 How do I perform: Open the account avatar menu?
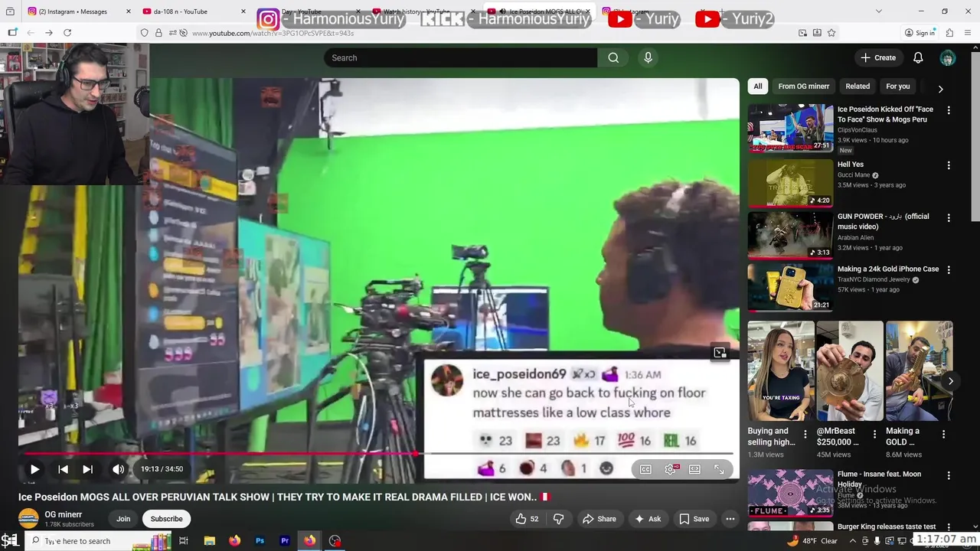coord(948,58)
